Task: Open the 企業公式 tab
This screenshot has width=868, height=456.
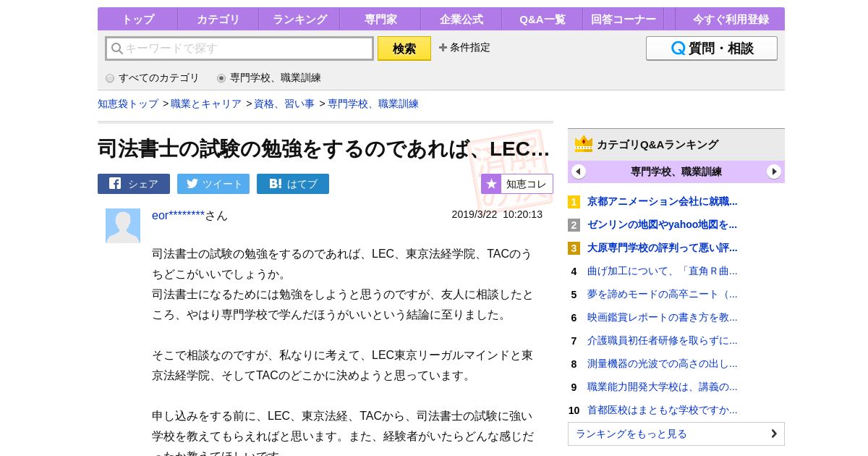Action: click(x=461, y=20)
